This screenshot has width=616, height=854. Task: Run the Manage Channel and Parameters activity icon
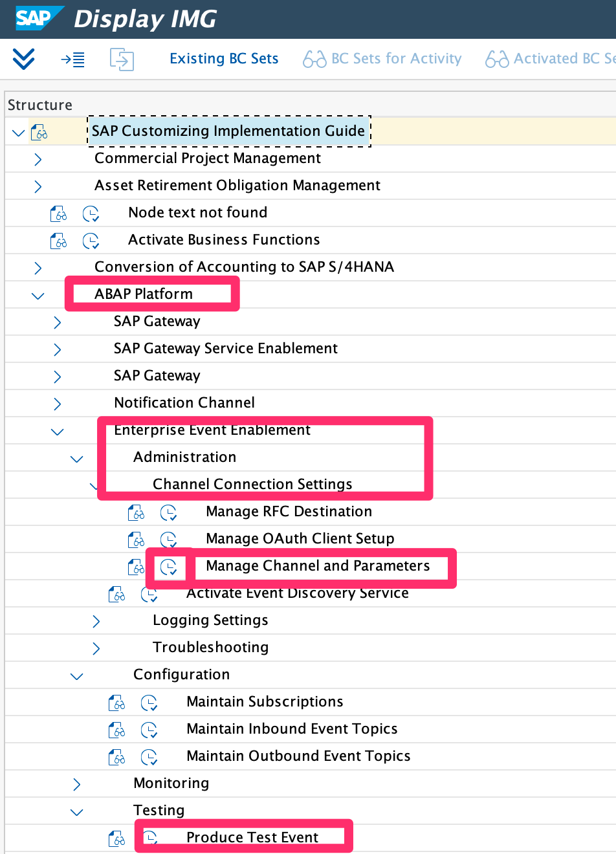click(x=168, y=567)
